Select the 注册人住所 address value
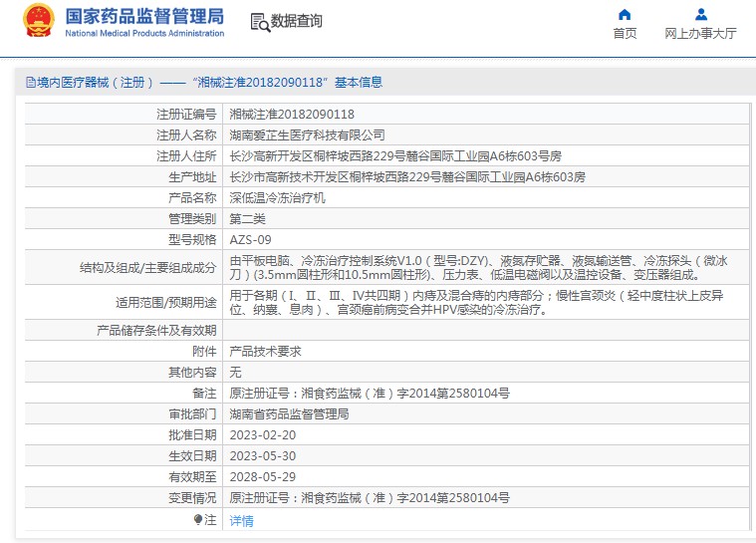 395,156
